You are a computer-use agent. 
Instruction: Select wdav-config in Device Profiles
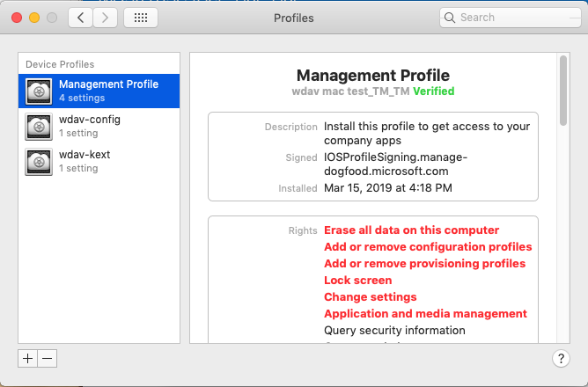tap(99, 127)
